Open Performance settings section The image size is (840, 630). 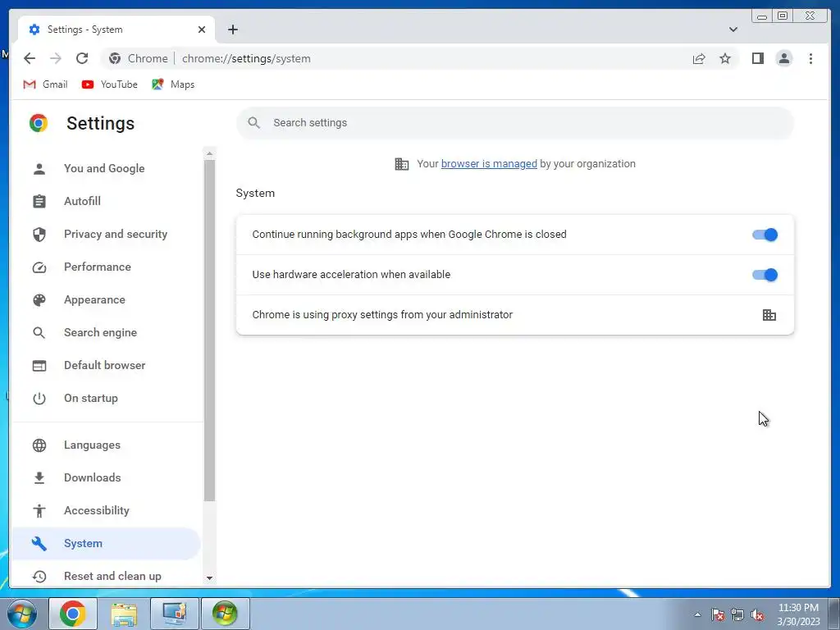click(106, 267)
